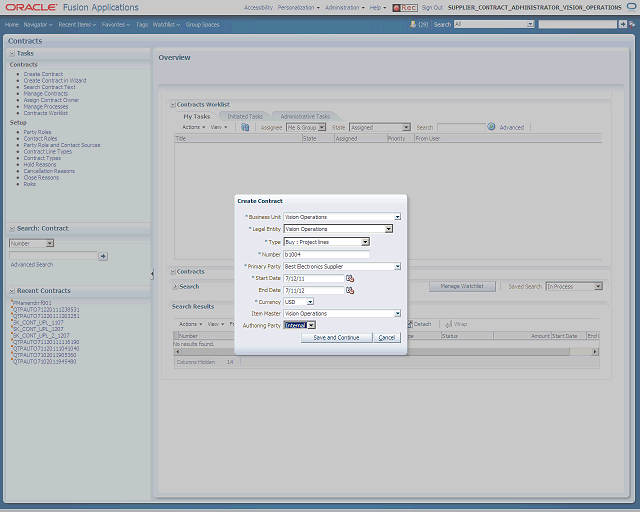Open Legal Entity dropdown

[x=389, y=229]
